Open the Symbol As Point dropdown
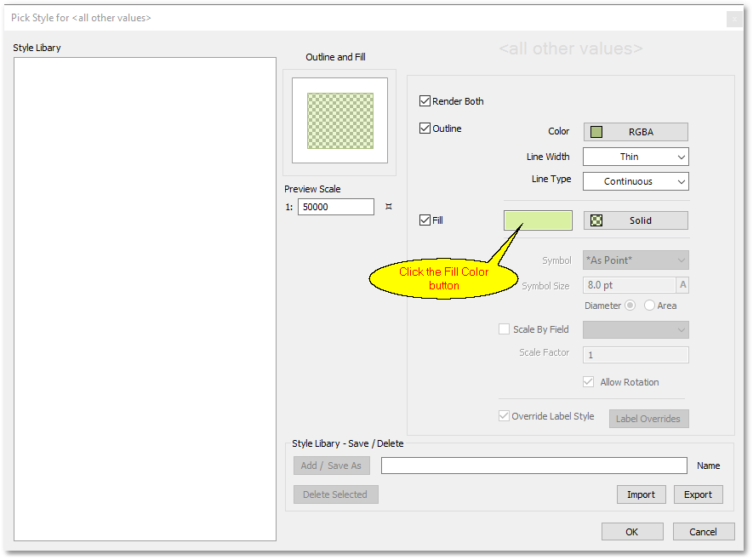Screen dimensions: 753x560 coord(636,260)
